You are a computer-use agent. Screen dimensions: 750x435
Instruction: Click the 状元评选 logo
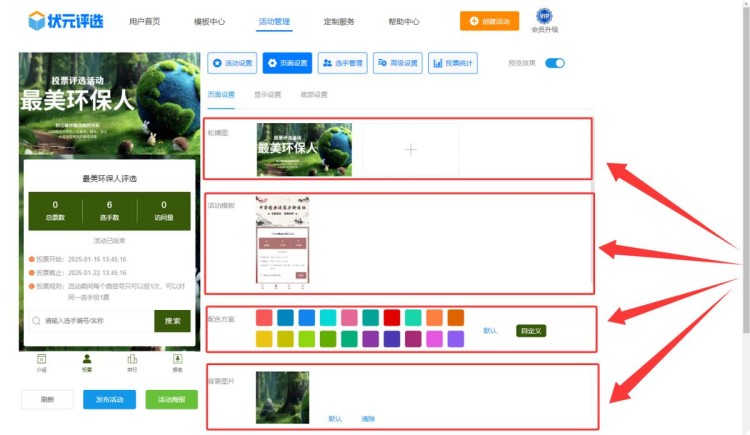tap(65, 21)
